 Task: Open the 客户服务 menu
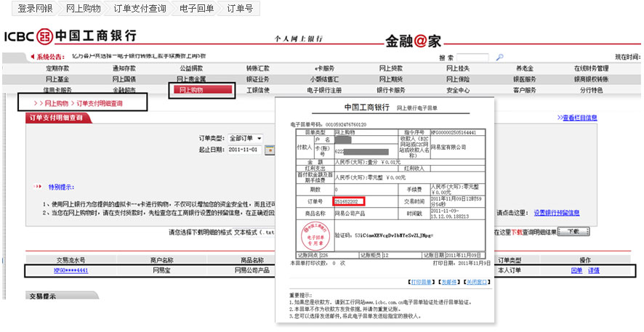(x=525, y=90)
